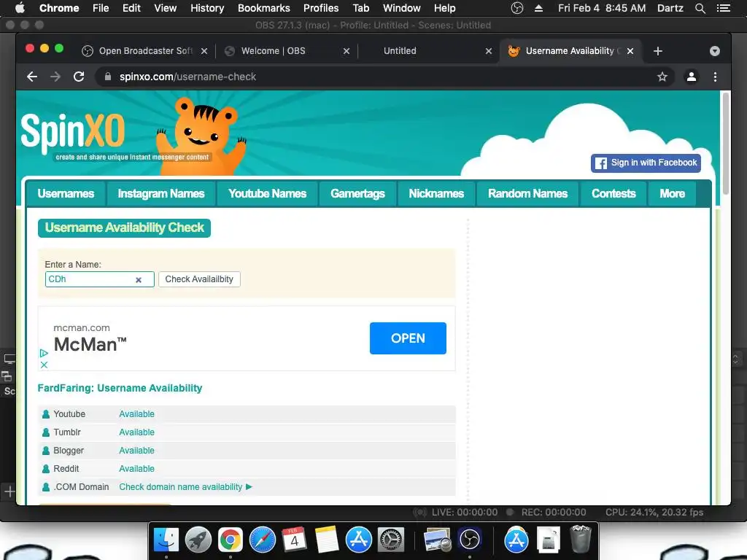Screen dimensions: 747x560
Task: Open Preview from the dock
Action: pyautogui.click(x=438, y=540)
